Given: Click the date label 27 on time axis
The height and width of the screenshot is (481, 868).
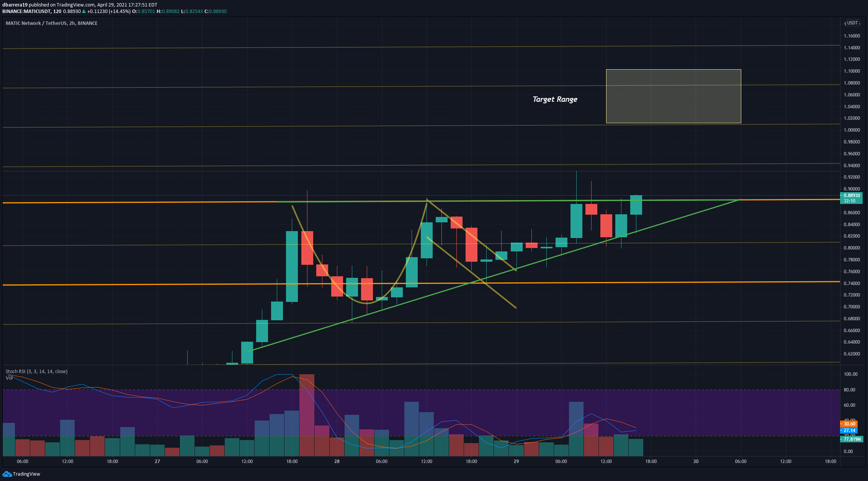Looking at the screenshot, I should [157, 461].
